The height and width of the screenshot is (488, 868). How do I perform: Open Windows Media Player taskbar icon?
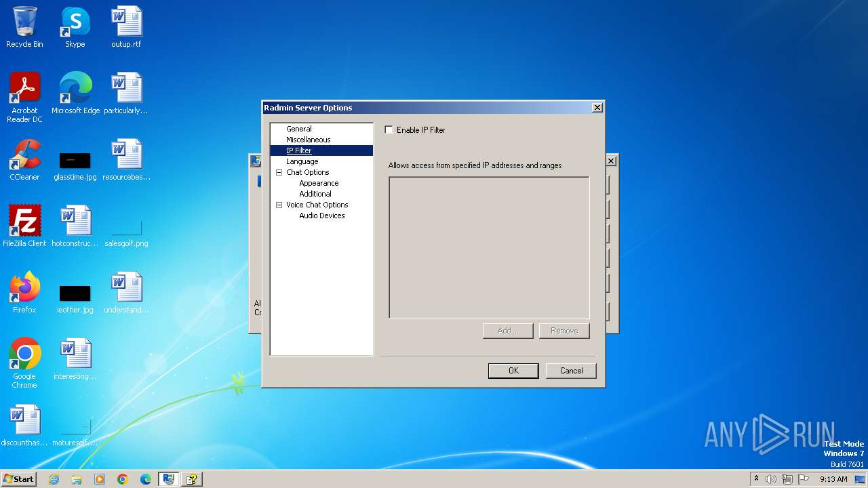click(100, 479)
